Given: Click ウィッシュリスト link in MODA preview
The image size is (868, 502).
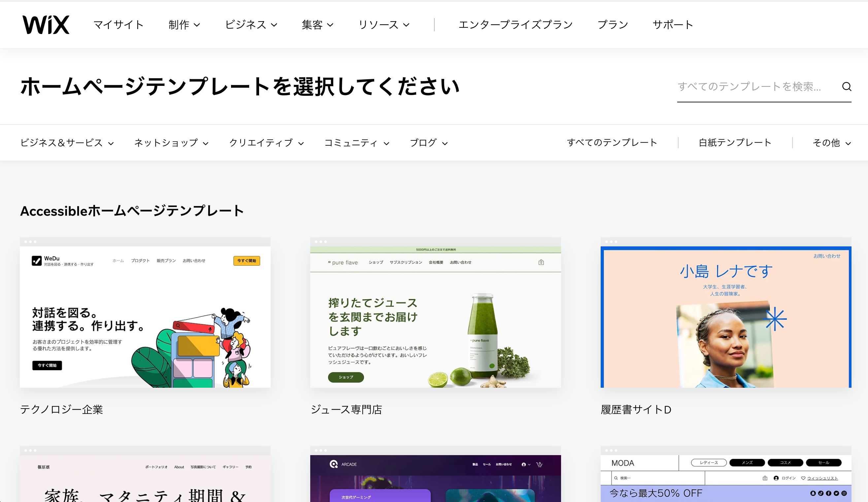Looking at the screenshot, I should pyautogui.click(x=822, y=478).
